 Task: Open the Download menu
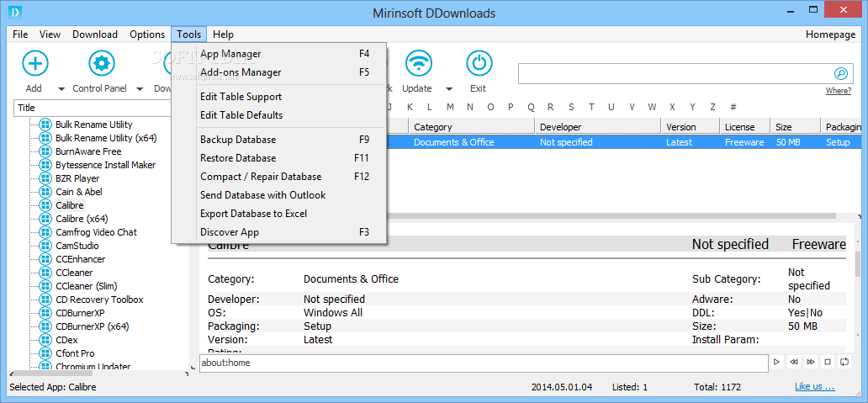tap(95, 34)
